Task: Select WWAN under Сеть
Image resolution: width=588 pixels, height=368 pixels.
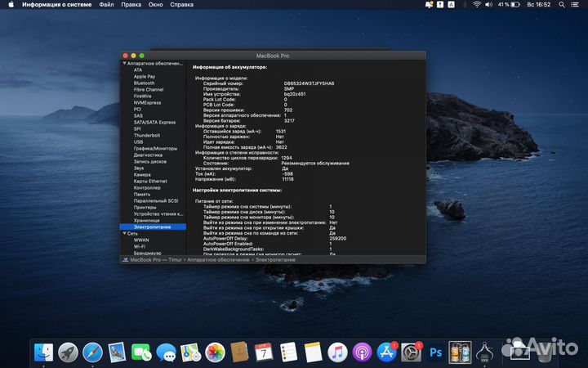Action: click(141, 240)
